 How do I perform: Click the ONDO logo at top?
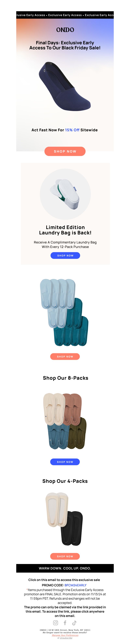point(65,30)
